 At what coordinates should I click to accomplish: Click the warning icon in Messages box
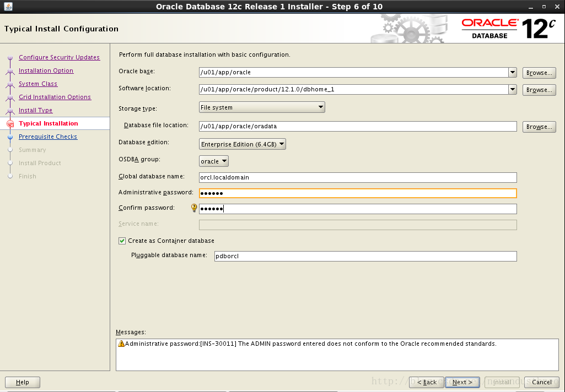point(121,344)
